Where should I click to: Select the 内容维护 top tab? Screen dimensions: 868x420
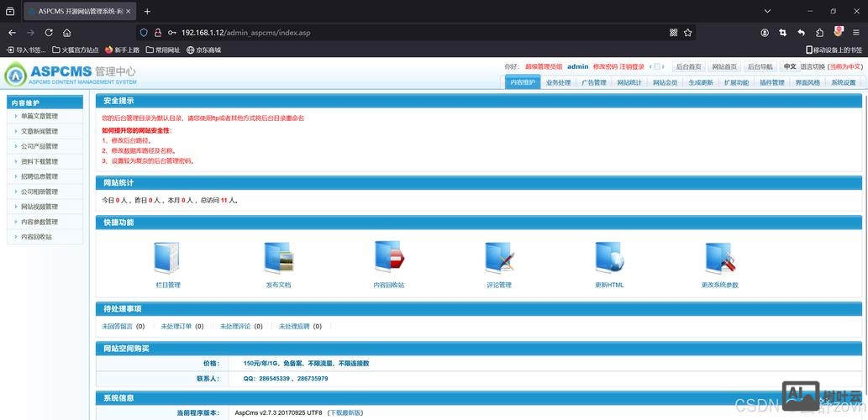pos(523,82)
